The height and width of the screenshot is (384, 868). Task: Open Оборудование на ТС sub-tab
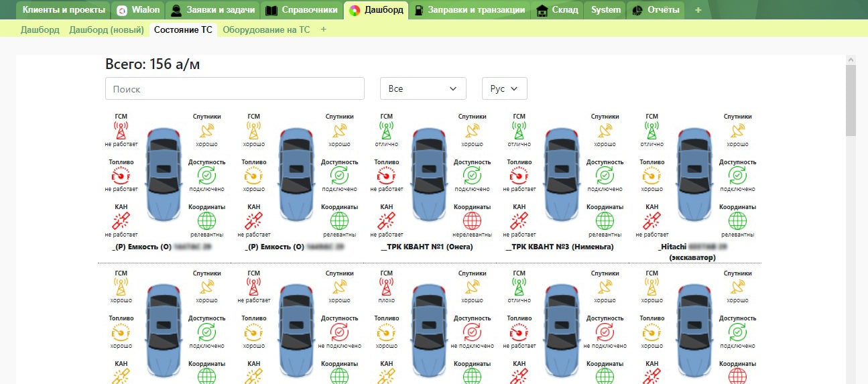(x=266, y=29)
